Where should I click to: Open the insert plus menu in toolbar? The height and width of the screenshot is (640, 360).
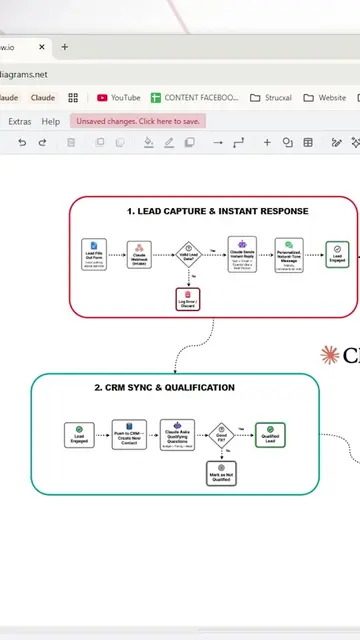pyautogui.click(x=267, y=142)
